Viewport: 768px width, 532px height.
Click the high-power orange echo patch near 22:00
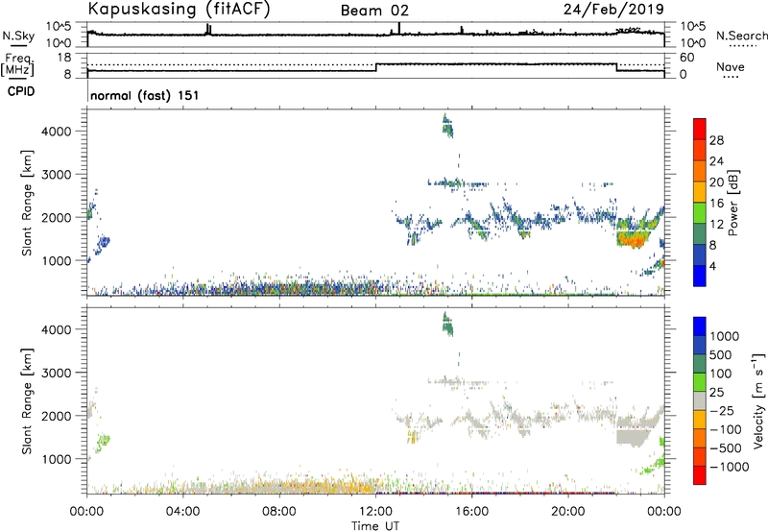point(633,239)
